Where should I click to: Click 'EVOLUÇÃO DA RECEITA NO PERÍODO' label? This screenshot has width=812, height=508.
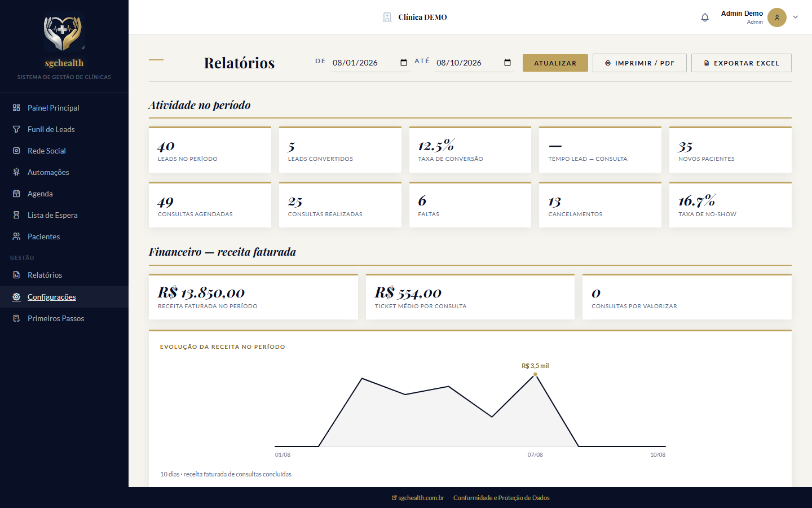223,347
